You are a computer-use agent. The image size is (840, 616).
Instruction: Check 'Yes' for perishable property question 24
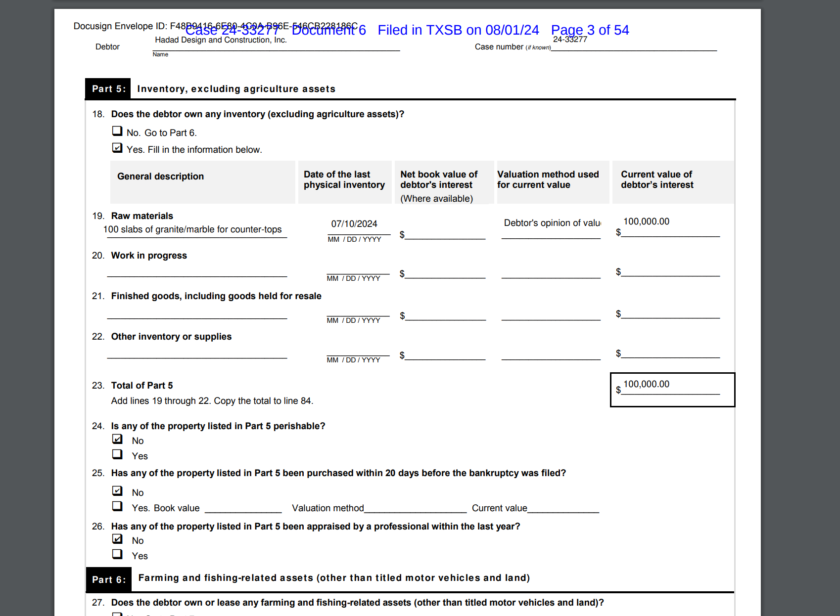coord(117,454)
